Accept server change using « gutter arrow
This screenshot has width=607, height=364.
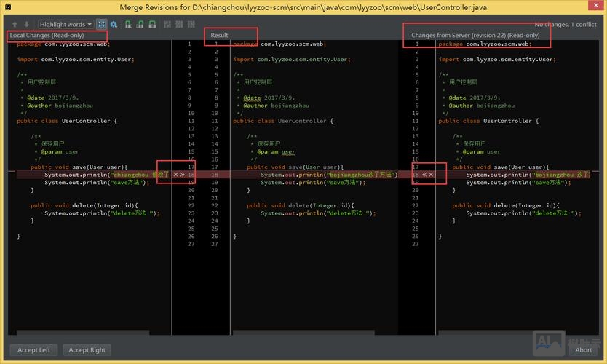point(424,175)
